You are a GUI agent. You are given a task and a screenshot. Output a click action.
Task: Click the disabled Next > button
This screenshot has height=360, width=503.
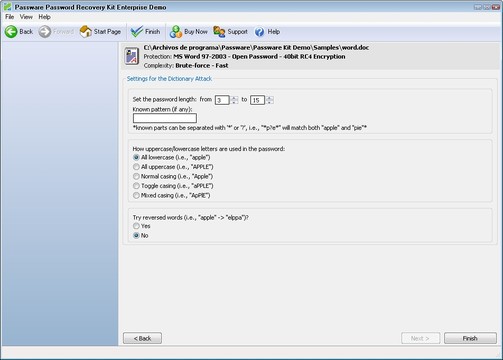(x=420, y=338)
